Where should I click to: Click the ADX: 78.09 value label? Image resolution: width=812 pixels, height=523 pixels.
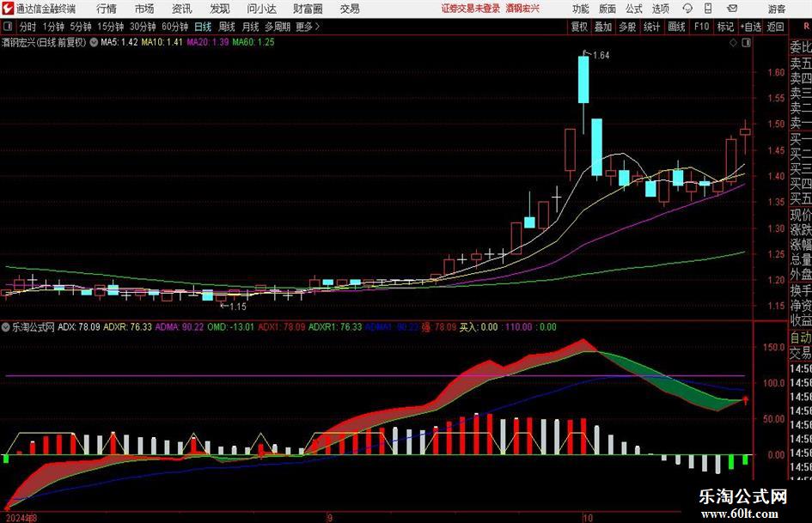coord(79,327)
